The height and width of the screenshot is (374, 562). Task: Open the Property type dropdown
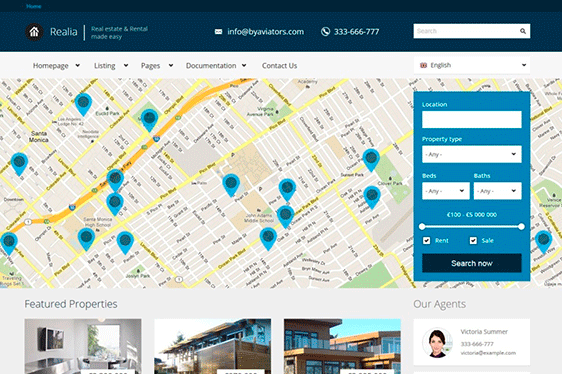coord(472,154)
